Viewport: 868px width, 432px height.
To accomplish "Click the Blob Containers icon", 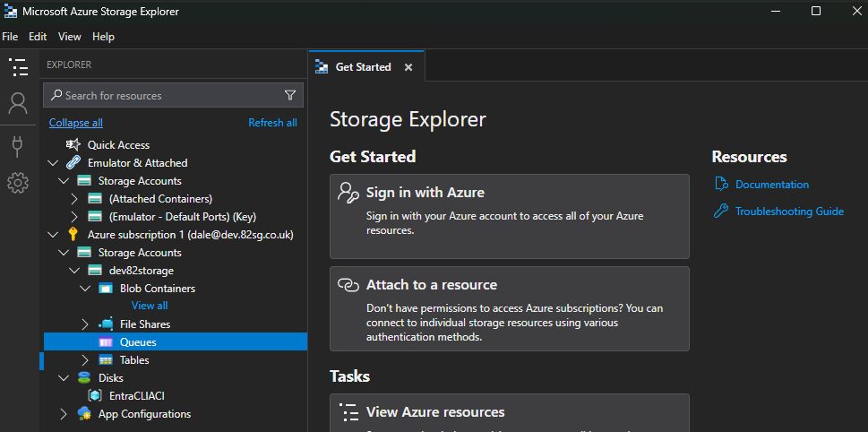I will [x=106, y=289].
